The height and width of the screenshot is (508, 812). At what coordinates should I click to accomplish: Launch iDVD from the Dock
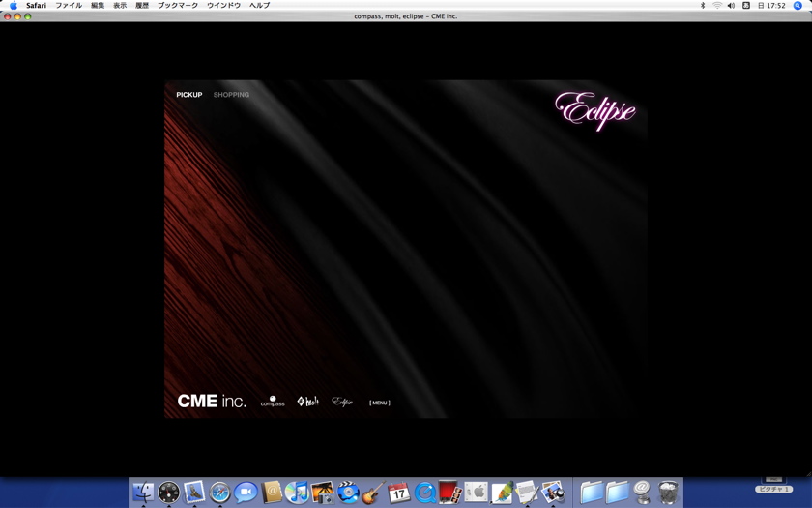click(348, 492)
